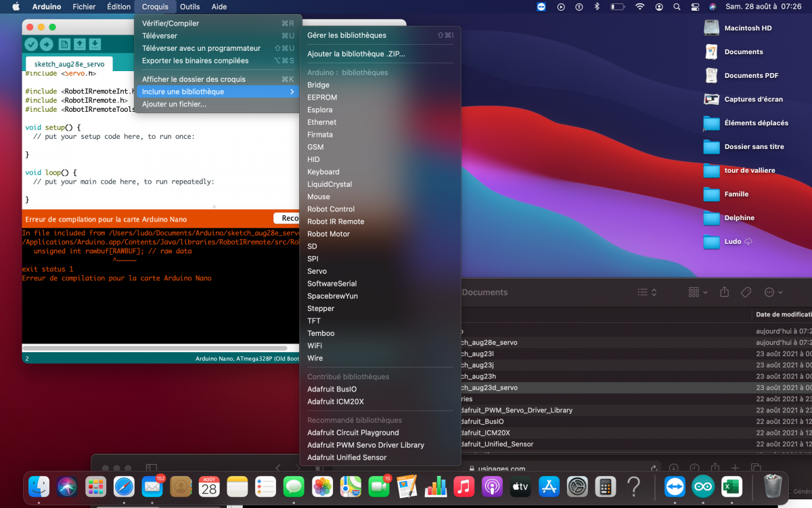Open Spotlight search in the menu bar
This screenshot has width=812, height=508.
(677, 7)
